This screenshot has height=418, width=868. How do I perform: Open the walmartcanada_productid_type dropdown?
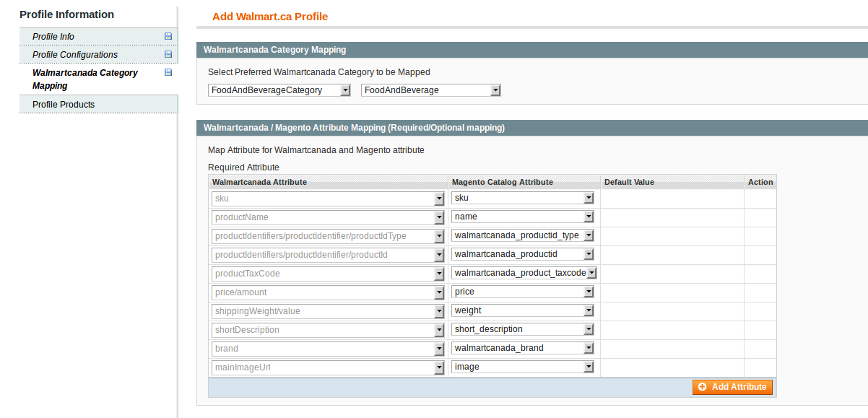point(523,235)
